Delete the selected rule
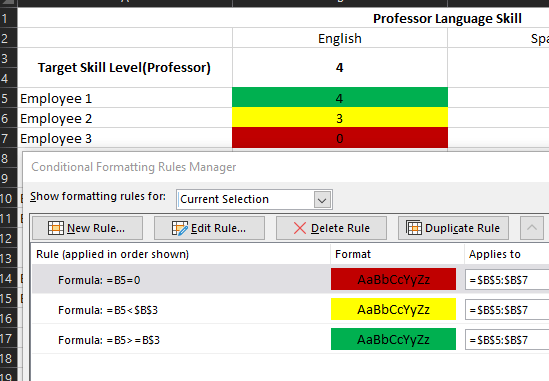549x381 pixels. [331, 228]
